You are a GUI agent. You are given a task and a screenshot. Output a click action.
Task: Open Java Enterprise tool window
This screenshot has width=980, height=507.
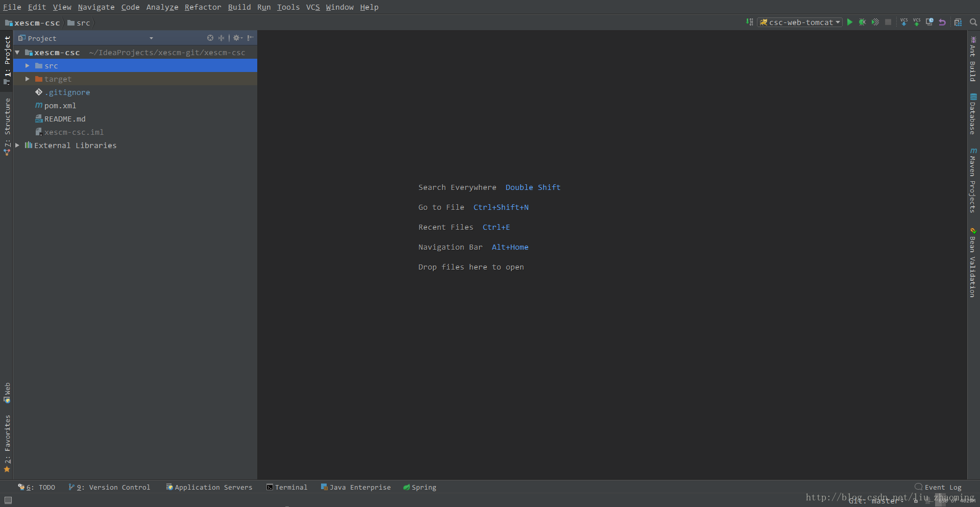click(x=356, y=487)
